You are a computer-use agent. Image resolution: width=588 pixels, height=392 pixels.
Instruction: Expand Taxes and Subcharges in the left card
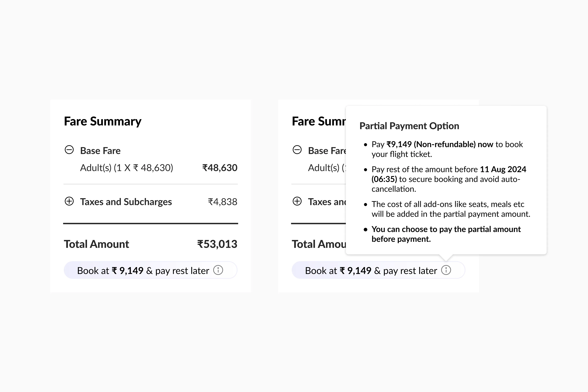click(x=69, y=201)
